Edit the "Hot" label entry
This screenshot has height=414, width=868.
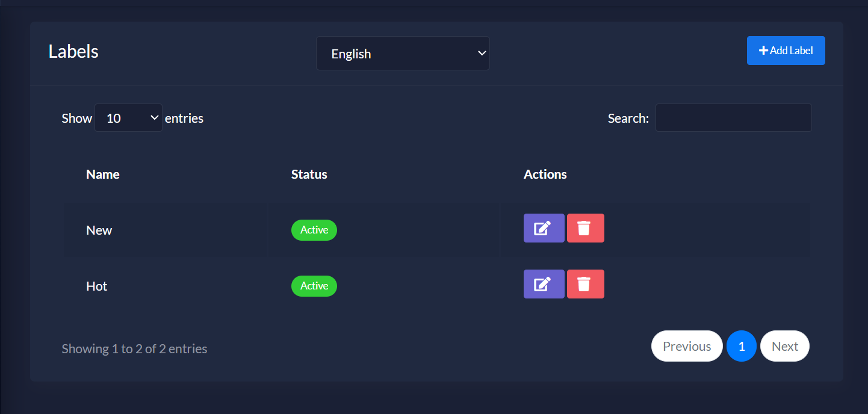[544, 284]
